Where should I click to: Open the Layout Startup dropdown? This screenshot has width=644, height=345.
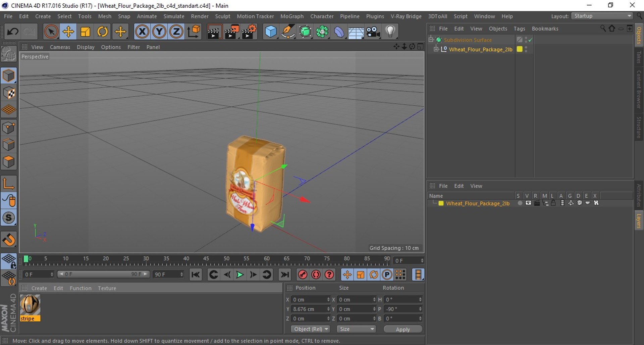click(602, 16)
